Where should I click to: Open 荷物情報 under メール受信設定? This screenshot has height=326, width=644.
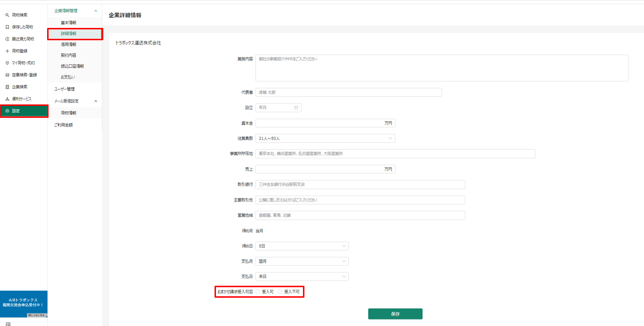click(x=68, y=113)
